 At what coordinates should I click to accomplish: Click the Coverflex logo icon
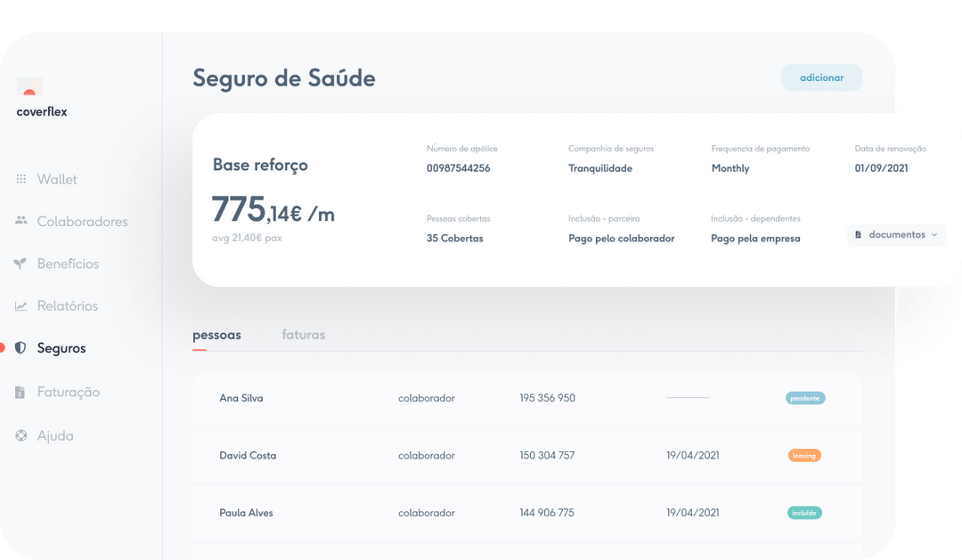click(29, 88)
